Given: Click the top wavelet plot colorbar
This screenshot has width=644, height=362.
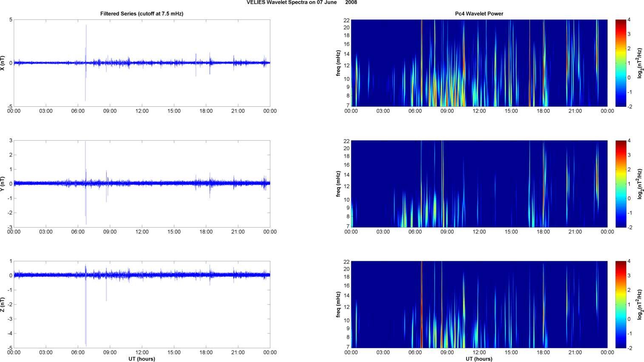Looking at the screenshot, I should click(621, 63).
